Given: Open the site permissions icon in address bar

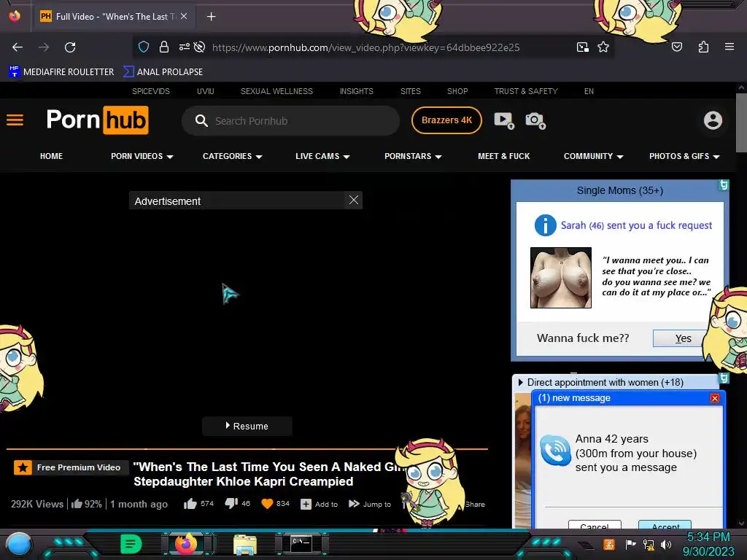Looking at the screenshot, I should (184, 47).
